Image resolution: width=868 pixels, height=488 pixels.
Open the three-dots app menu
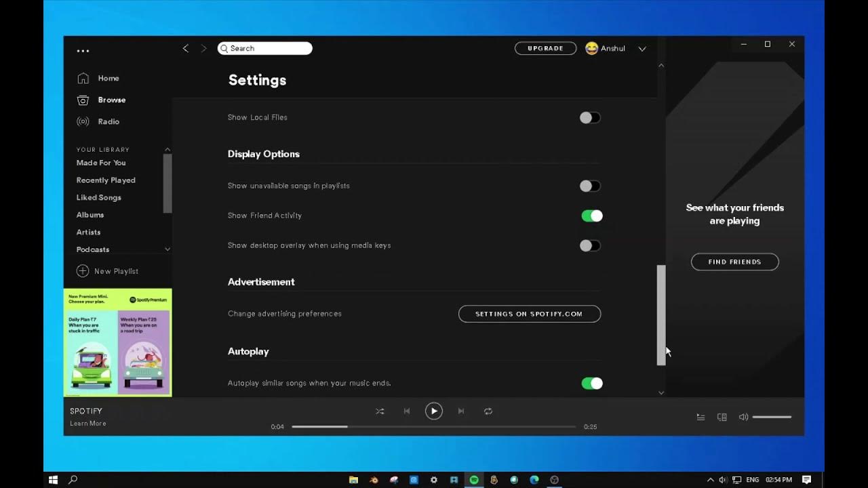click(83, 51)
